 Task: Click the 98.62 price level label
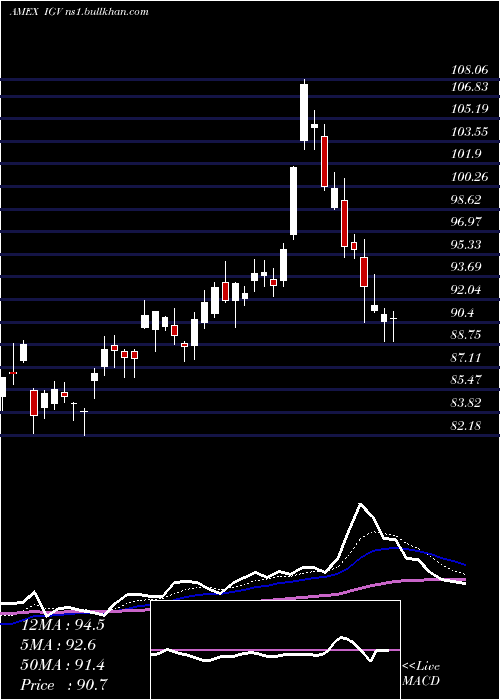pyautogui.click(x=467, y=200)
